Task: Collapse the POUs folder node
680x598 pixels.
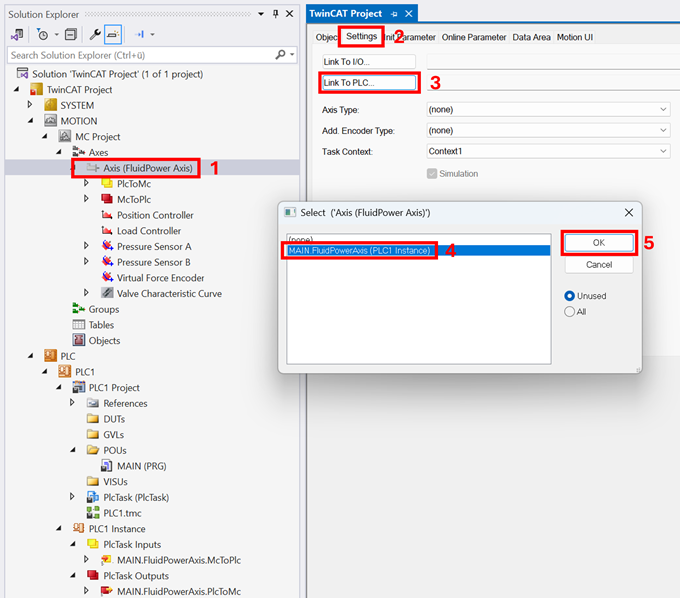Action: [73, 450]
